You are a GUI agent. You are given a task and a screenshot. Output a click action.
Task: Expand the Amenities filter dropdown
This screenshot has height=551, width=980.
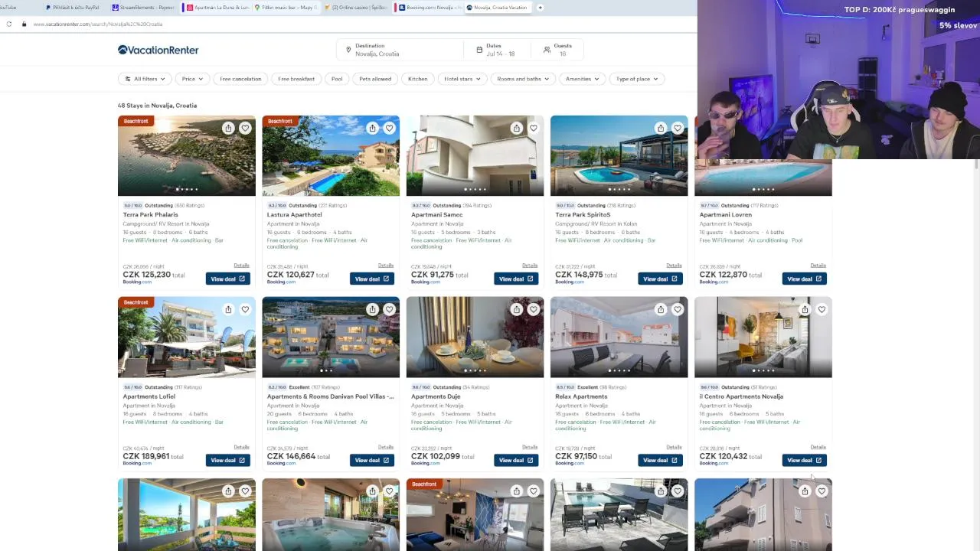(582, 79)
